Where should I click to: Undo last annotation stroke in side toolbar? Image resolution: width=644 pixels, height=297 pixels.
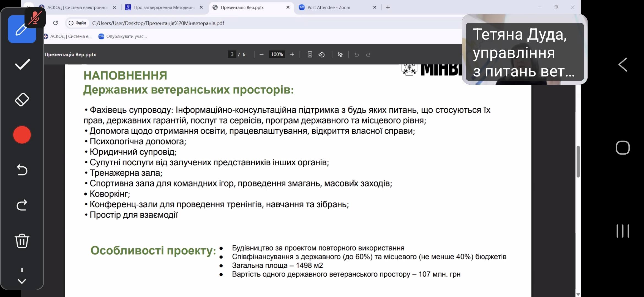pyautogui.click(x=22, y=170)
